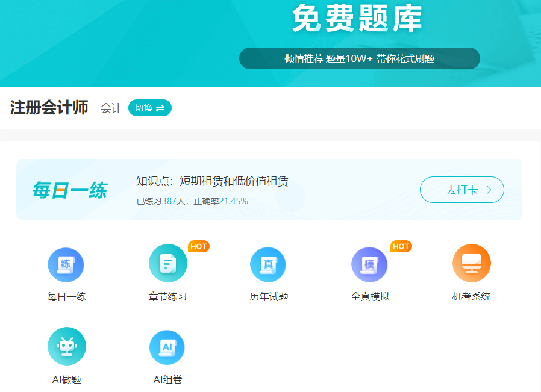Click the HOT badge on 全真模拟
The image size is (541, 392).
(x=401, y=246)
